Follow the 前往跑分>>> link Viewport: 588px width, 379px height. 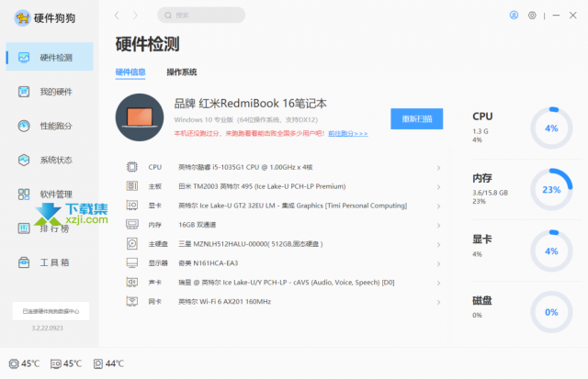coord(348,133)
